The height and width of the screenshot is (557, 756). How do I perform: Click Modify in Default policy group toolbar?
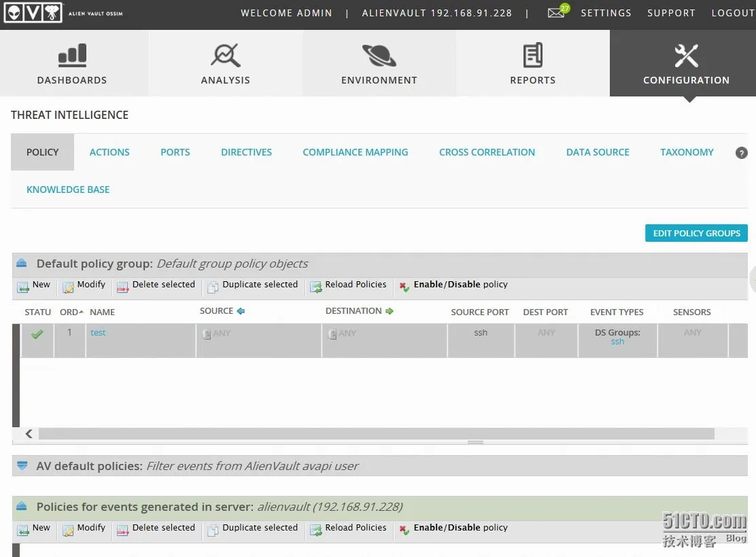(x=84, y=285)
